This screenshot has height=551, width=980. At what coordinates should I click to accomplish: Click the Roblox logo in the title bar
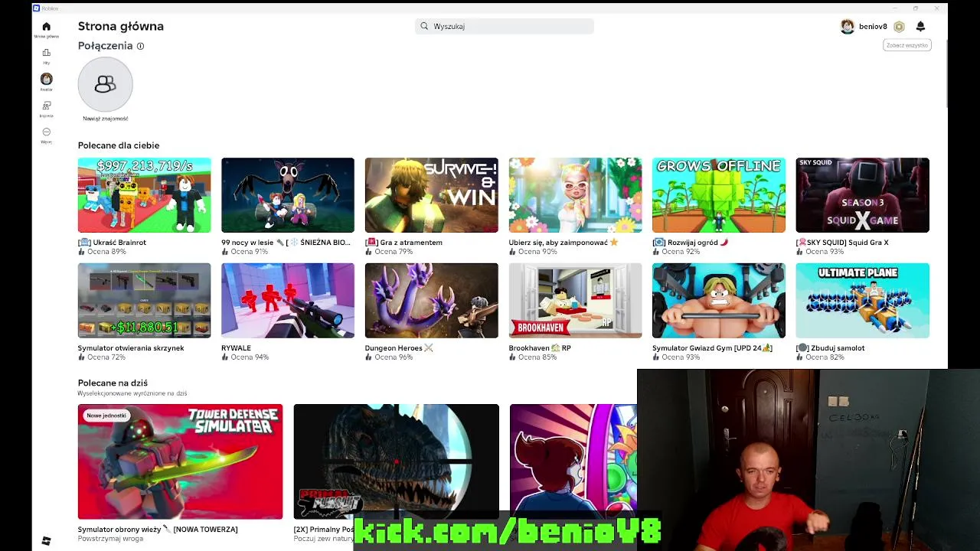(x=36, y=8)
